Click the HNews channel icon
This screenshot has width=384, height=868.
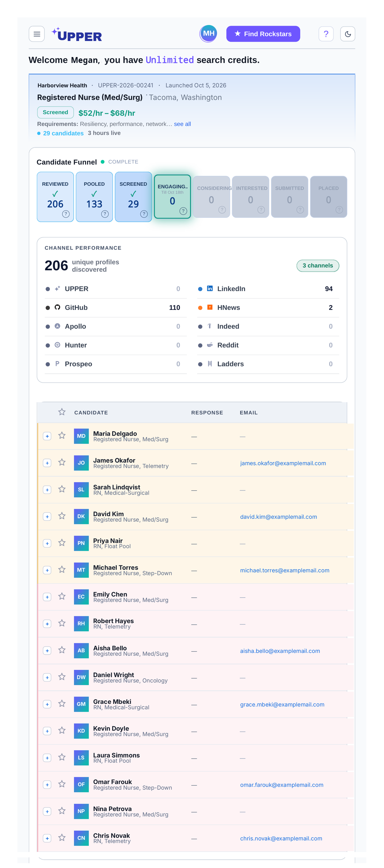pyautogui.click(x=210, y=307)
